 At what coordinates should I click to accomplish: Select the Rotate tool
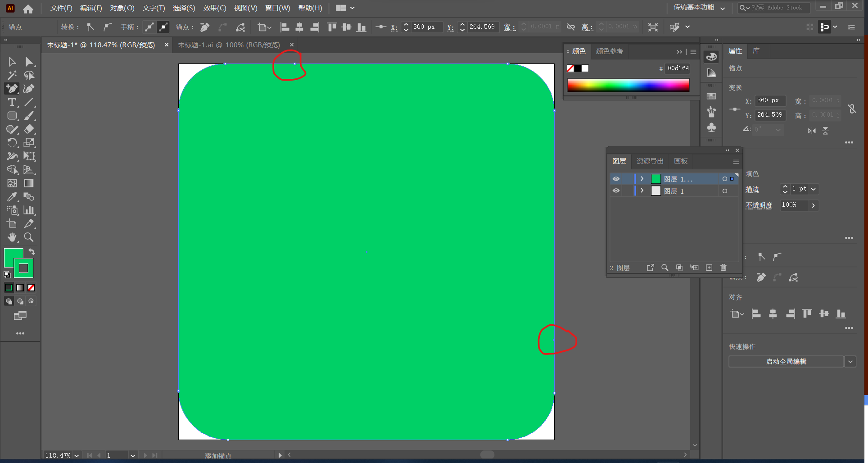pyautogui.click(x=12, y=143)
